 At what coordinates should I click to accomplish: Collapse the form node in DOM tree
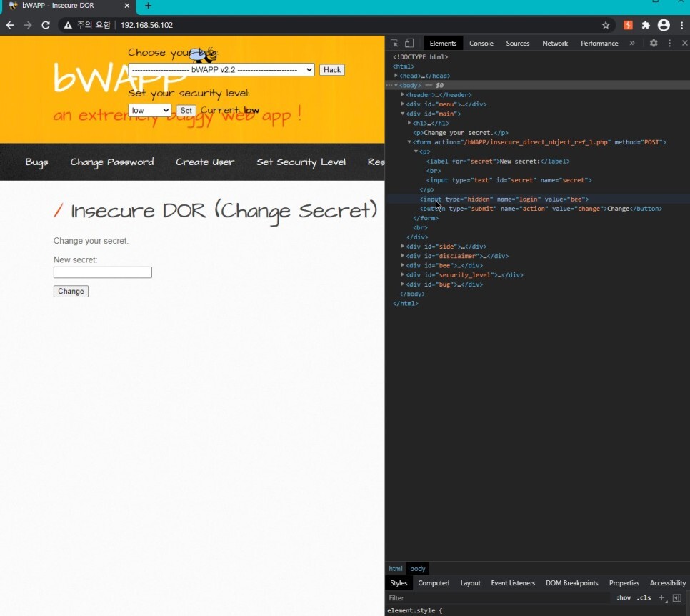(x=409, y=142)
